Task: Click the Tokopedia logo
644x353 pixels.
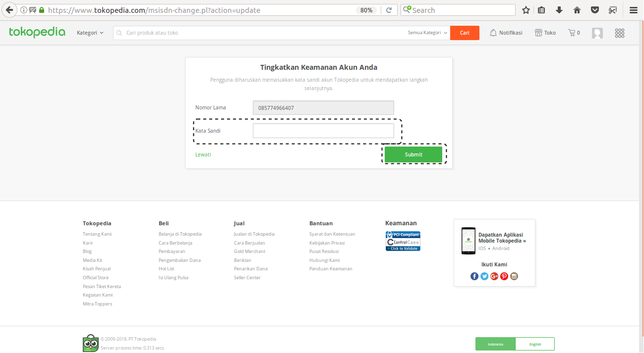Action: (37, 32)
